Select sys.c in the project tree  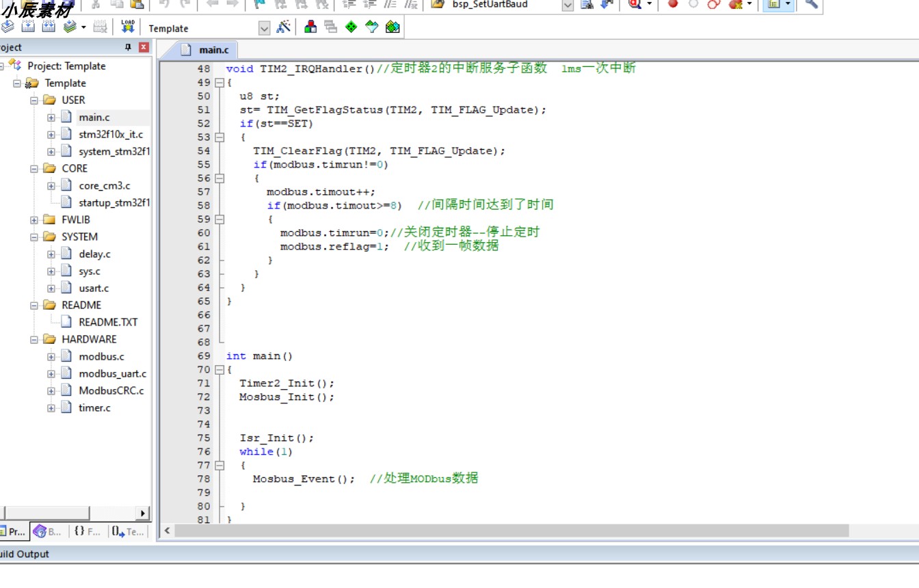click(90, 271)
